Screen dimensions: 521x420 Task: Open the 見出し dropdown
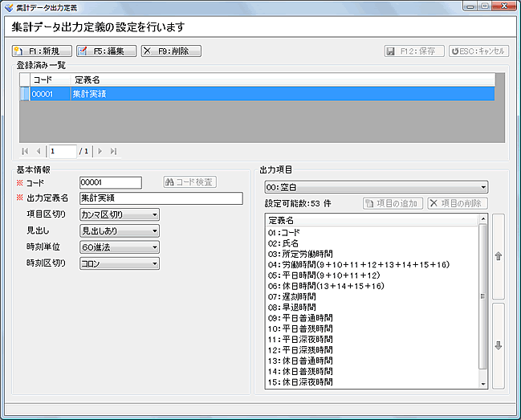[120, 230]
